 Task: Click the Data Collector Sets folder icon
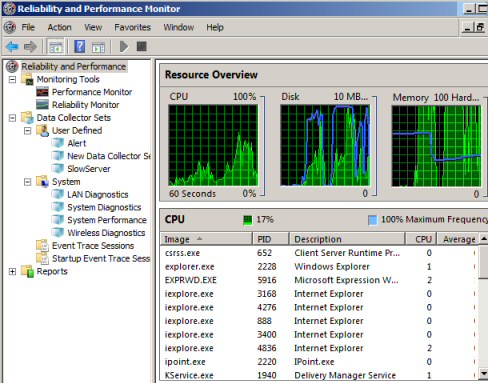pyautogui.click(x=27, y=118)
